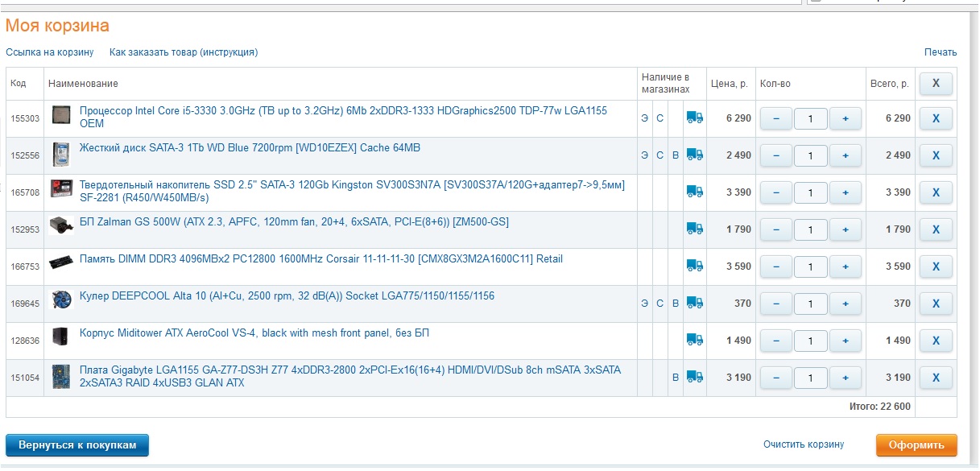Click delivery truck icon for Kingston SSD row
Screen dimensions: 980x471
pyautogui.click(x=694, y=192)
